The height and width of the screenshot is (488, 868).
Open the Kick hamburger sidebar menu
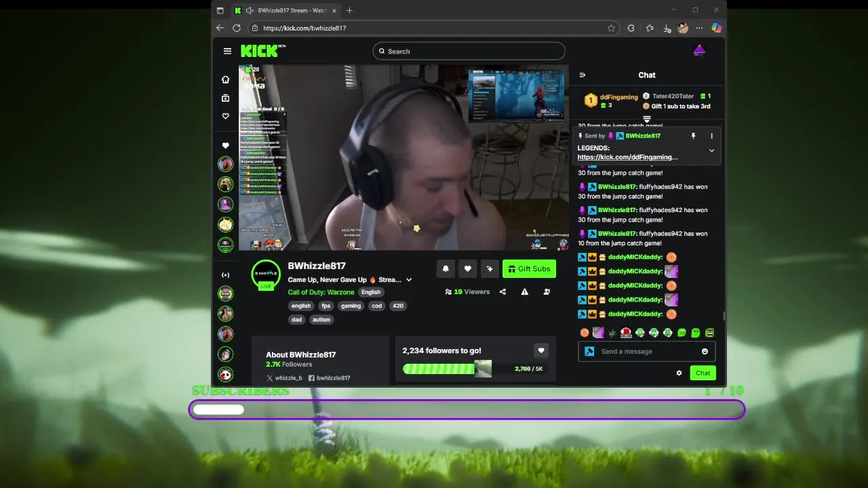pos(227,51)
